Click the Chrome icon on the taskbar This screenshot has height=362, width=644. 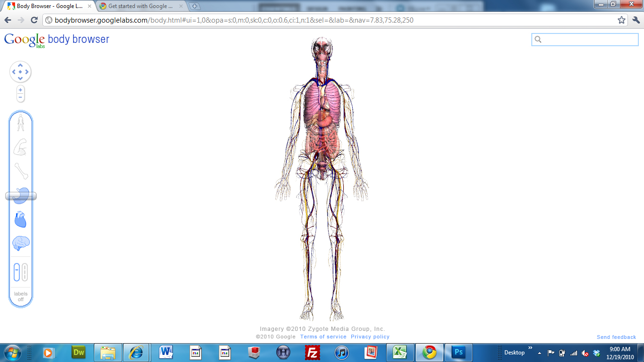tap(429, 352)
